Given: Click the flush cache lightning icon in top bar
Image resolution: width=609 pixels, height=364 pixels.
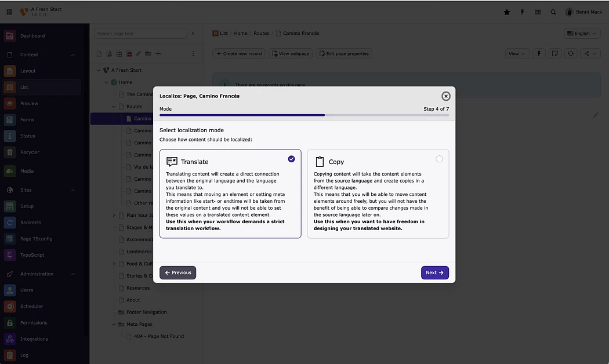Looking at the screenshot, I should pos(522,12).
